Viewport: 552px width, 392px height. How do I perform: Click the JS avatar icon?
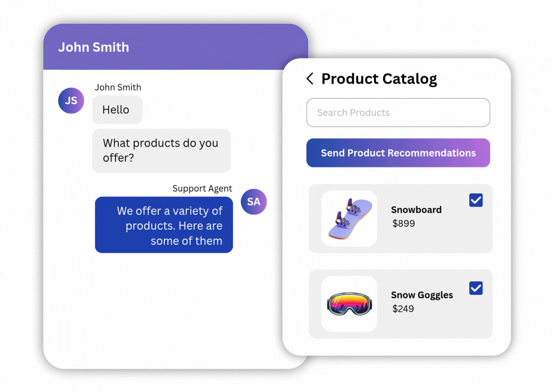point(71,101)
